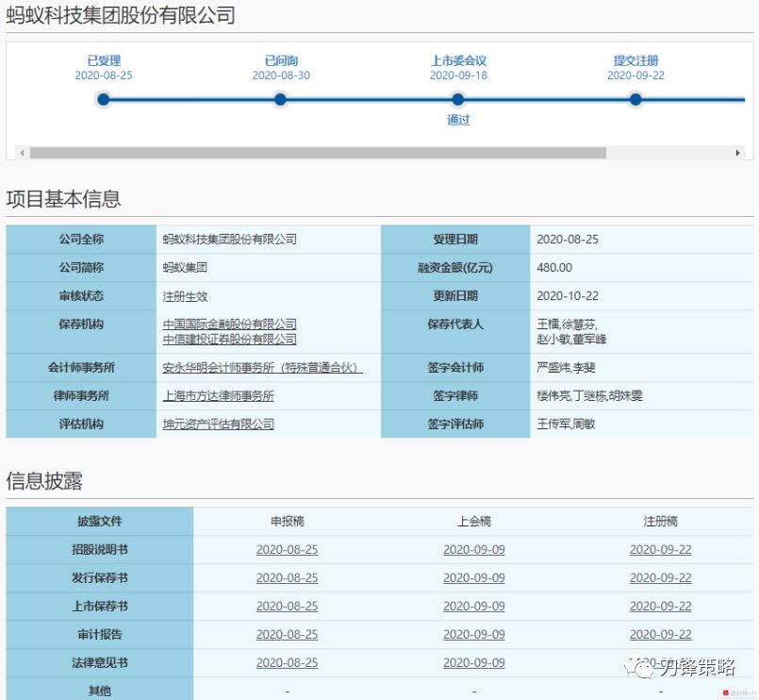
Task: Open the 坤元资产评估有限公司 appraiser link
Action: [218, 425]
